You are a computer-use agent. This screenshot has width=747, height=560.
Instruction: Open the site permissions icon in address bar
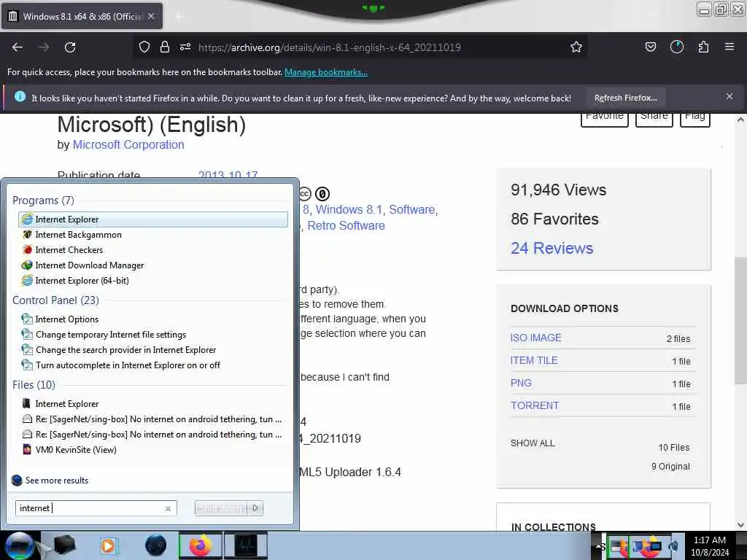click(x=185, y=47)
